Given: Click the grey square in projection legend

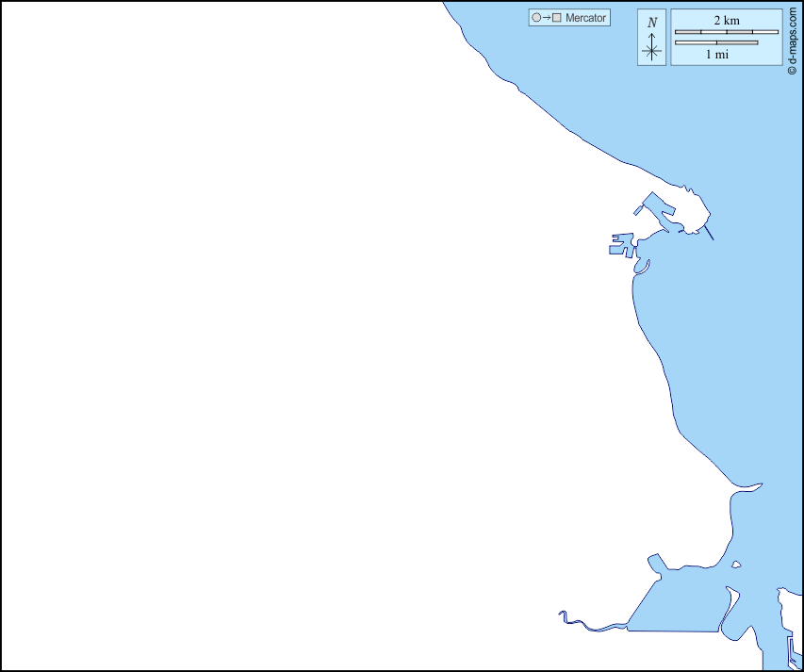Looking at the screenshot, I should pyautogui.click(x=557, y=18).
